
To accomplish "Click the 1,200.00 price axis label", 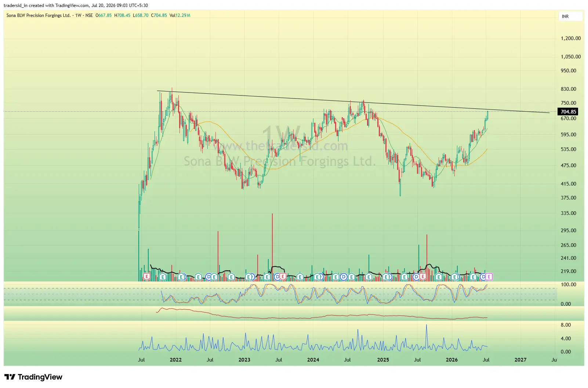I will [571, 38].
